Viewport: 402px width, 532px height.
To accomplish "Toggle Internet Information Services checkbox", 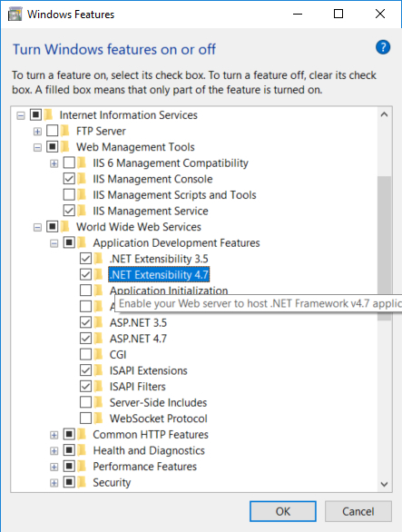I will [35, 114].
